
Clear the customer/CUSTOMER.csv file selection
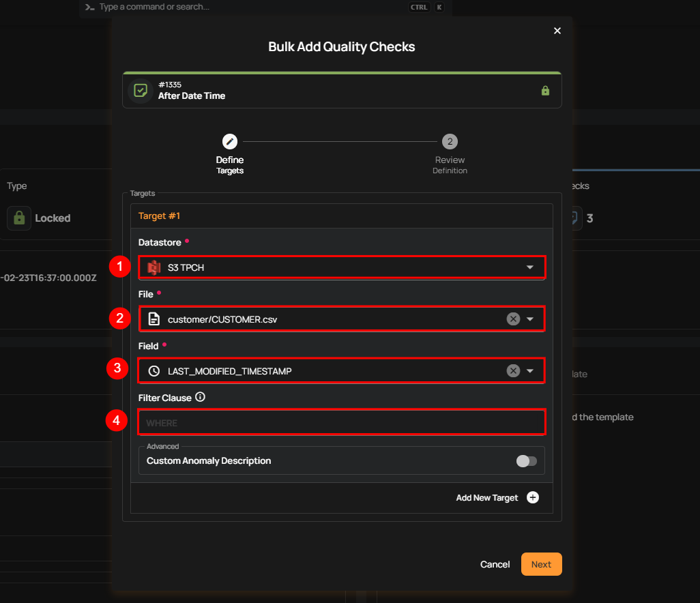click(513, 319)
